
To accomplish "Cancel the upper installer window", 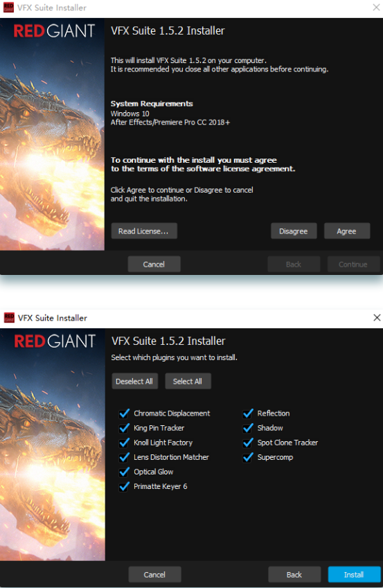I will click(154, 264).
